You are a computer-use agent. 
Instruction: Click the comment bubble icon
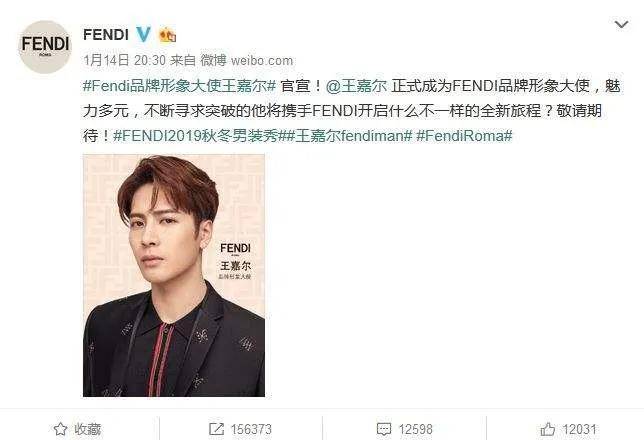click(x=384, y=429)
